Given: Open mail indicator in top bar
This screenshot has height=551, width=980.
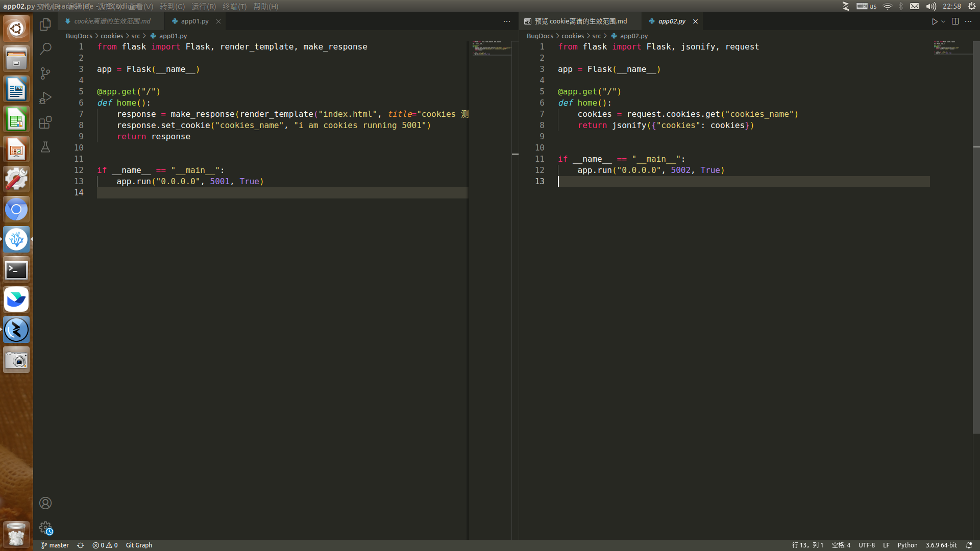Looking at the screenshot, I should click(915, 6).
